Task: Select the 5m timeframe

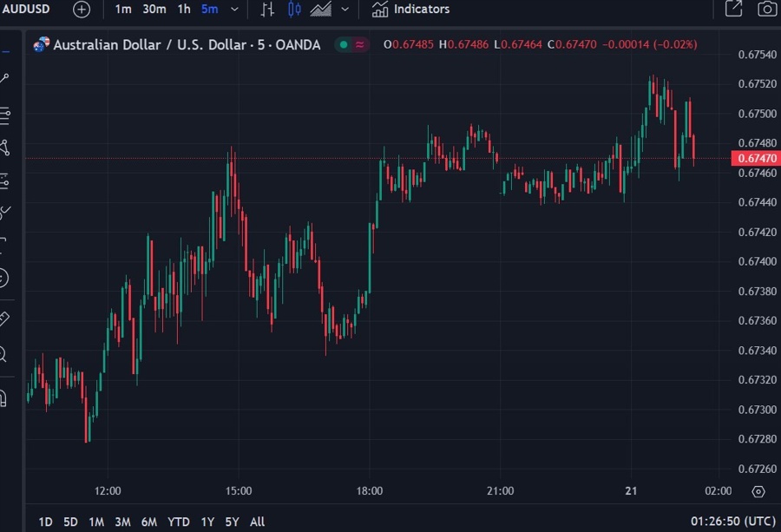Action: coord(210,9)
